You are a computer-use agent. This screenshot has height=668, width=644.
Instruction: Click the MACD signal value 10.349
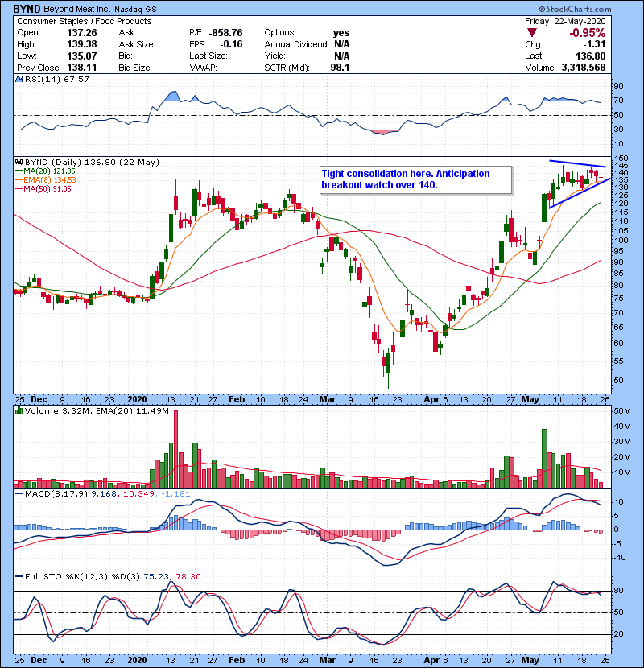(138, 494)
